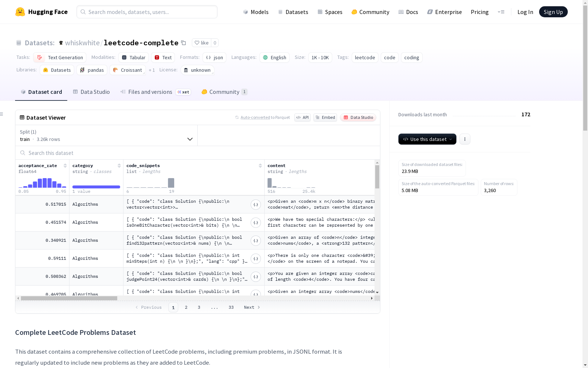Image resolution: width=588 pixels, height=368 pixels.
Task: Sort by the acceptance_rate column arrows
Action: point(65,166)
